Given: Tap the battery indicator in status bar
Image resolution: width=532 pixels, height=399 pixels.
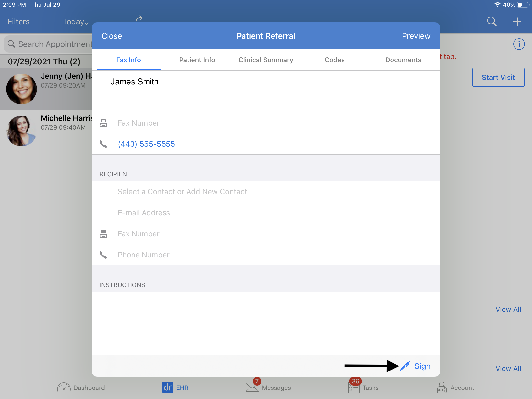Looking at the screenshot, I should [523, 5].
